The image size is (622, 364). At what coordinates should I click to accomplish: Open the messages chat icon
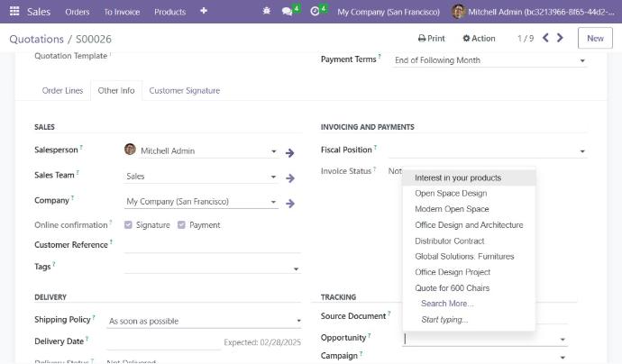pos(288,12)
